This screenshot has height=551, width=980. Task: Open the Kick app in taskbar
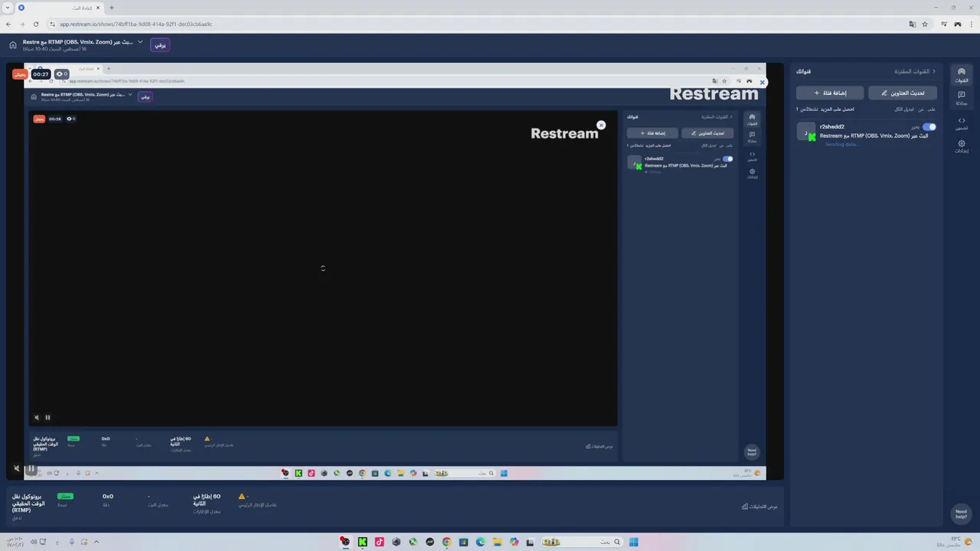coord(362,542)
